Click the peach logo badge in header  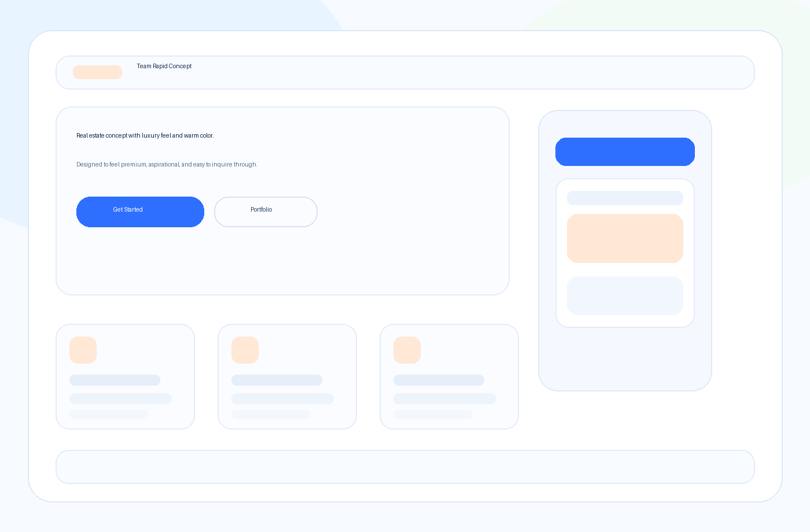pos(97,72)
